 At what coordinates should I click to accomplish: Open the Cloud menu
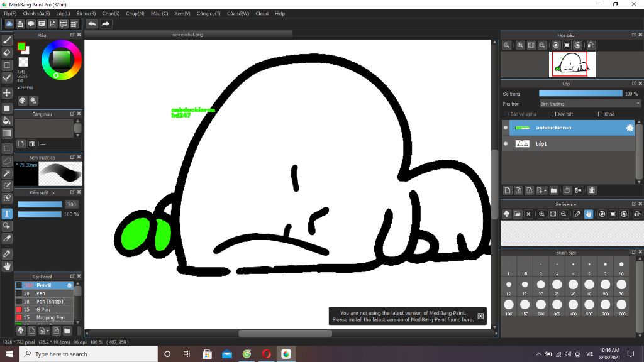(262, 14)
